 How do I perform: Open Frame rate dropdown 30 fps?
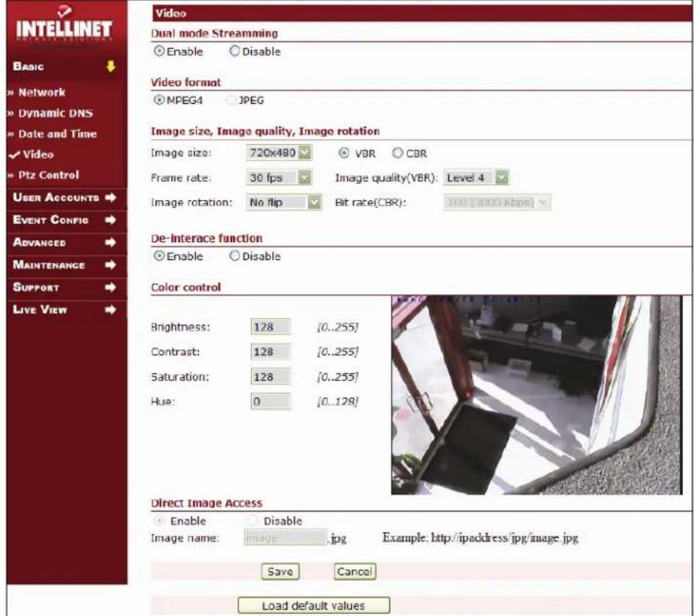point(279,177)
